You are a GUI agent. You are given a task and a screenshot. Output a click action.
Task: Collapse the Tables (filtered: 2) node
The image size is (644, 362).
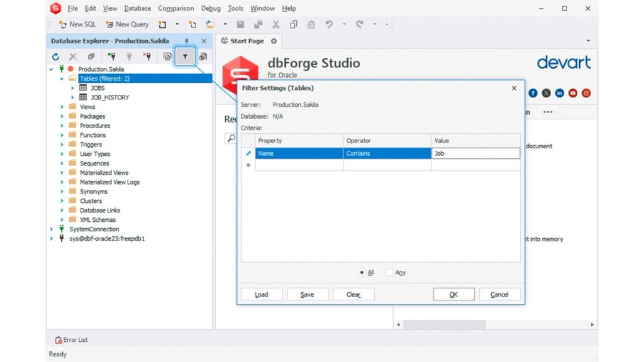61,79
